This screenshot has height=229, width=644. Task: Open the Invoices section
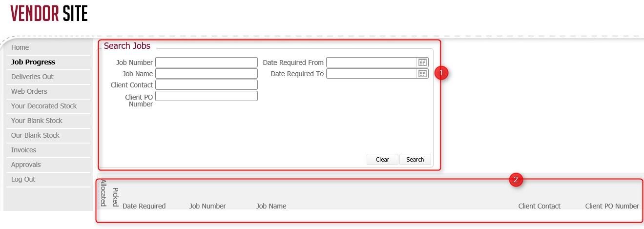[x=23, y=150]
